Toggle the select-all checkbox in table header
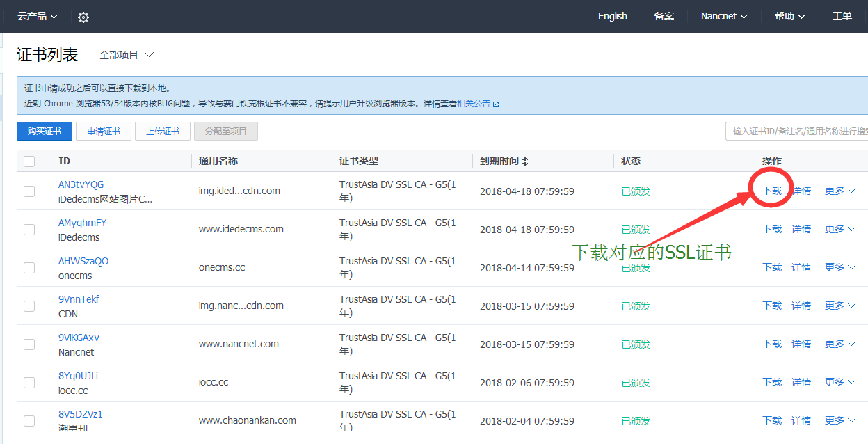 29,161
